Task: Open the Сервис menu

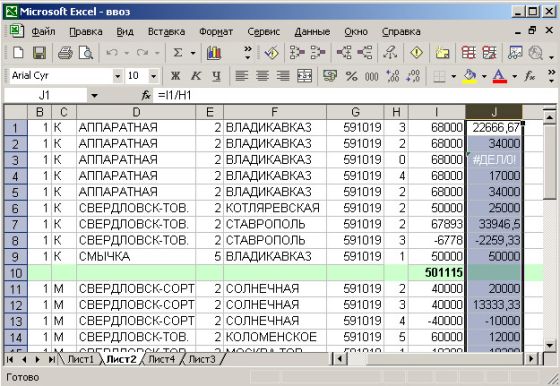Action: [264, 32]
